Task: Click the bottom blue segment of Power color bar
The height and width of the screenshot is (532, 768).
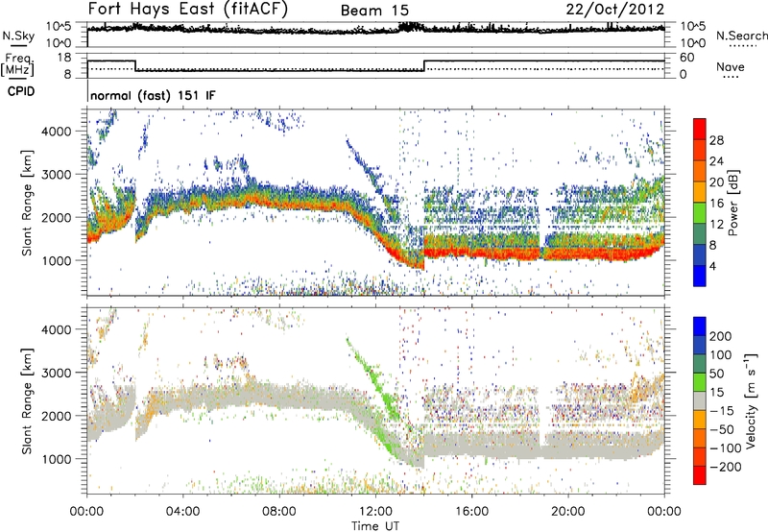Action: (x=700, y=276)
